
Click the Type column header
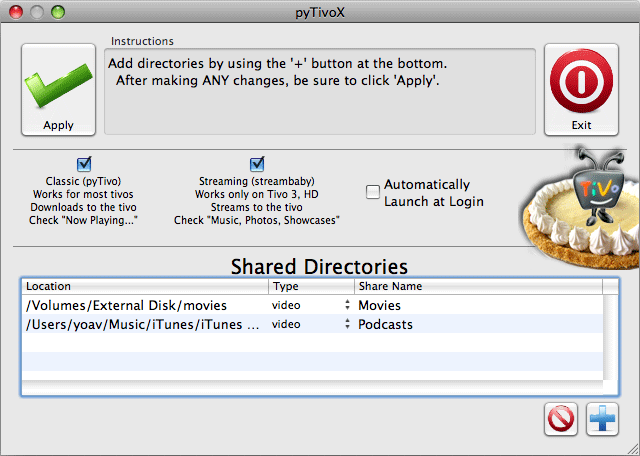[311, 286]
